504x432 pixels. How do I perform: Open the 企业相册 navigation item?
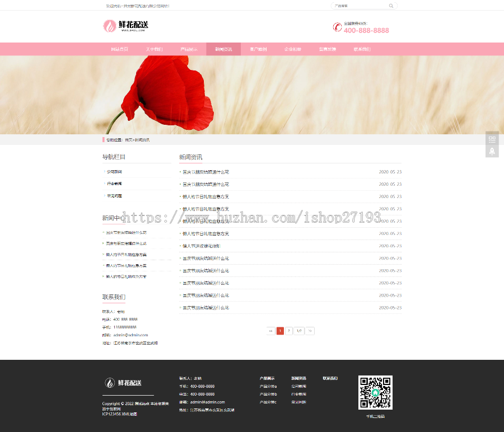293,49
